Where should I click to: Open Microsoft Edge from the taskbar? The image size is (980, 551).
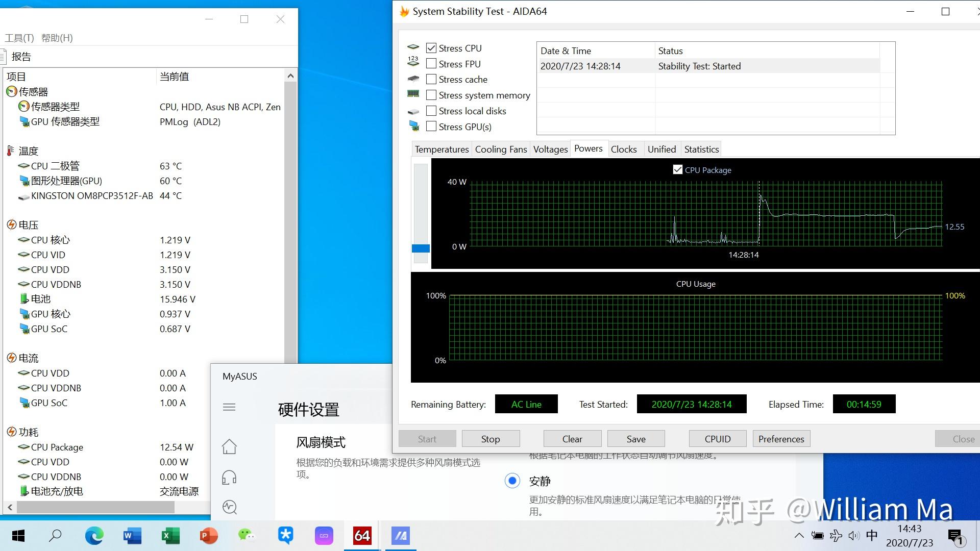click(x=94, y=536)
